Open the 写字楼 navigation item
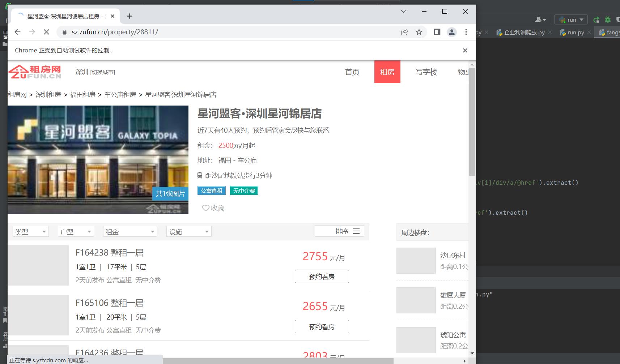Screen dimensions: 620x364 pyautogui.click(x=426, y=72)
